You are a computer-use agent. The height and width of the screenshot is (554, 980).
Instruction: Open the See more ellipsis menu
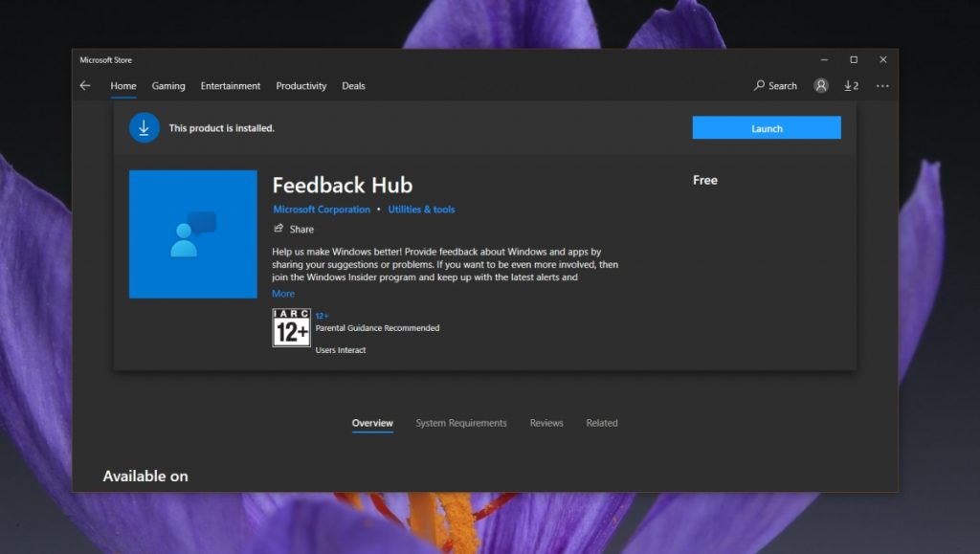click(882, 85)
